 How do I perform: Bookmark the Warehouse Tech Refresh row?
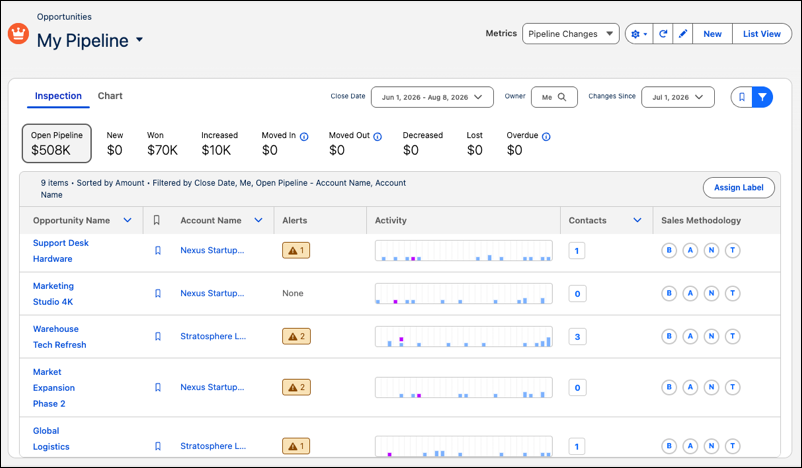coord(158,337)
